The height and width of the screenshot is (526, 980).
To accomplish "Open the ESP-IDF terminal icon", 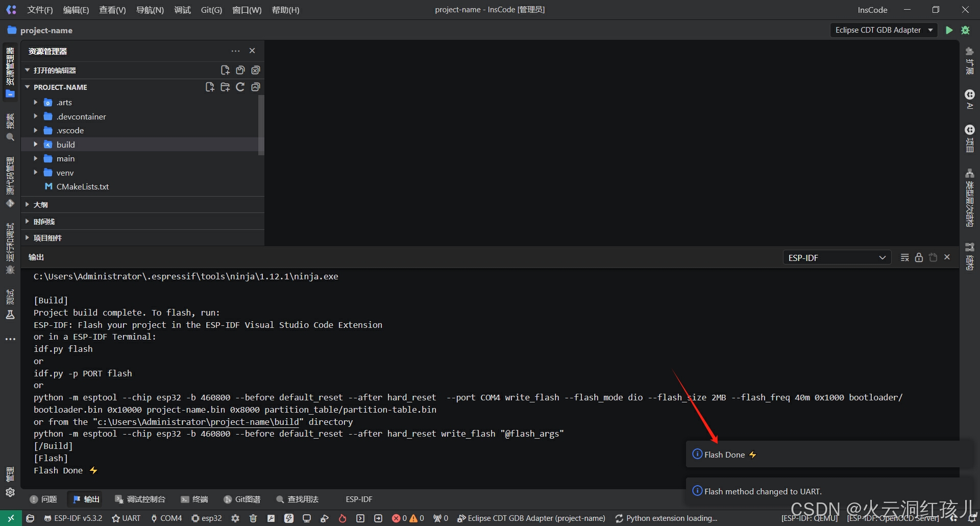I will (360, 518).
